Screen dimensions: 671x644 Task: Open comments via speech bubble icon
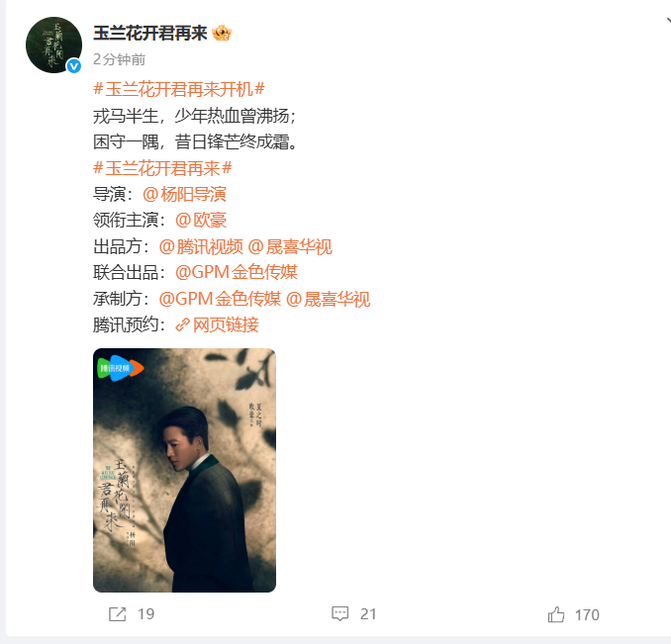coord(340,613)
